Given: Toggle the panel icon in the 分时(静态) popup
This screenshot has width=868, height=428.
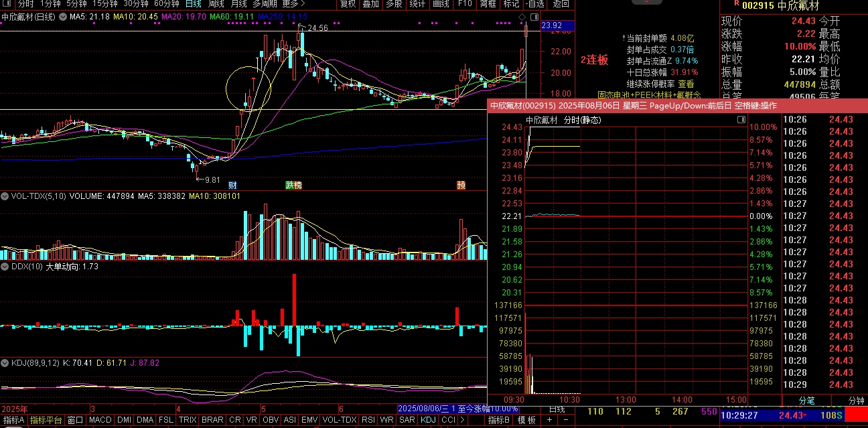Looking at the screenshot, I should [x=741, y=119].
